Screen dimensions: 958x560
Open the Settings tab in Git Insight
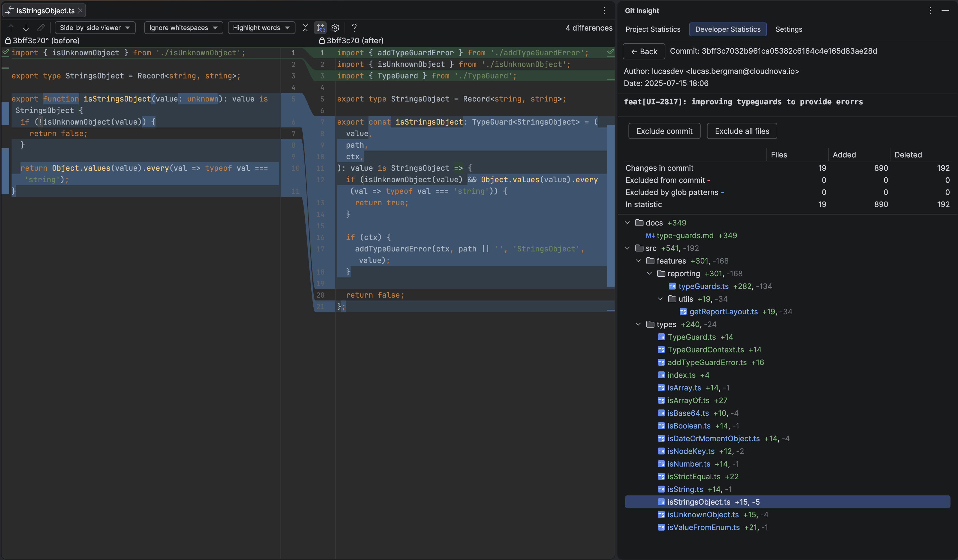click(788, 29)
